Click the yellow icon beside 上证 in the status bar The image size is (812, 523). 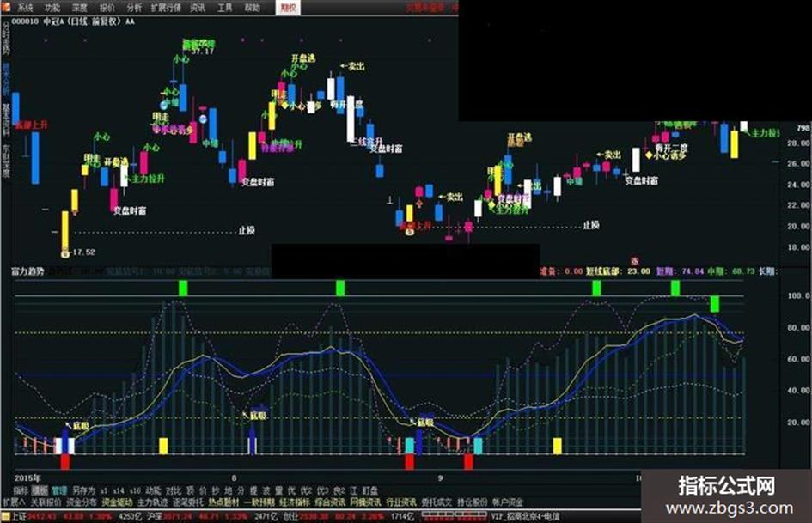(x=5, y=516)
